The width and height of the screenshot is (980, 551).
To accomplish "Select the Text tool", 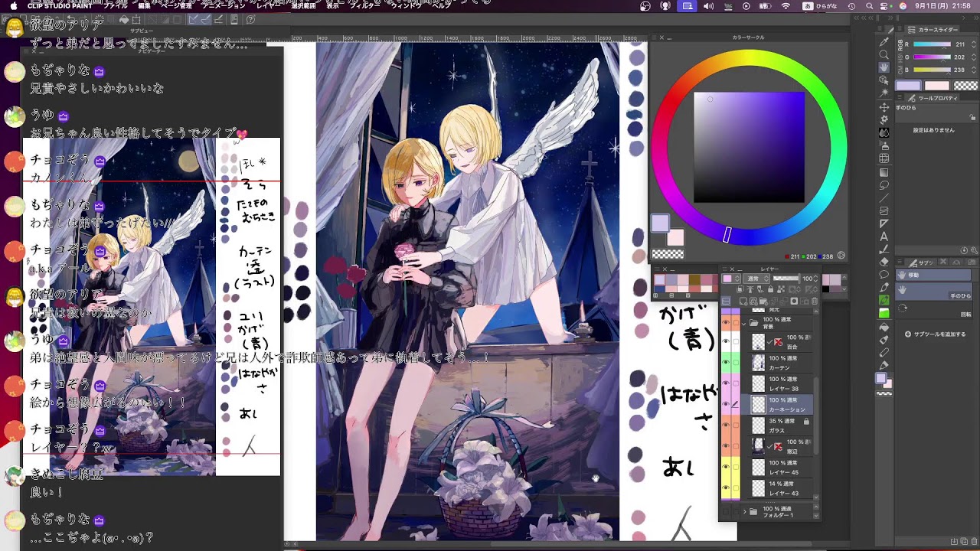I will tap(884, 236).
